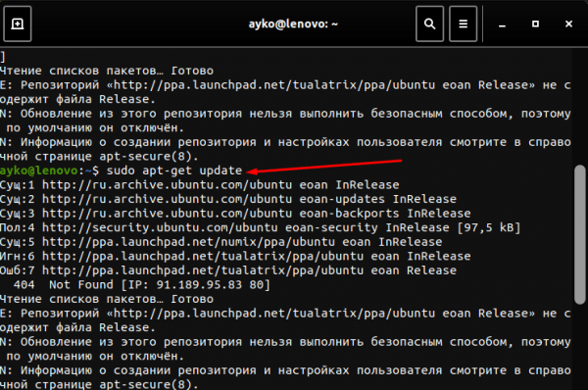Open the hamburger menu
This screenshot has height=390, width=588.
[x=464, y=24]
